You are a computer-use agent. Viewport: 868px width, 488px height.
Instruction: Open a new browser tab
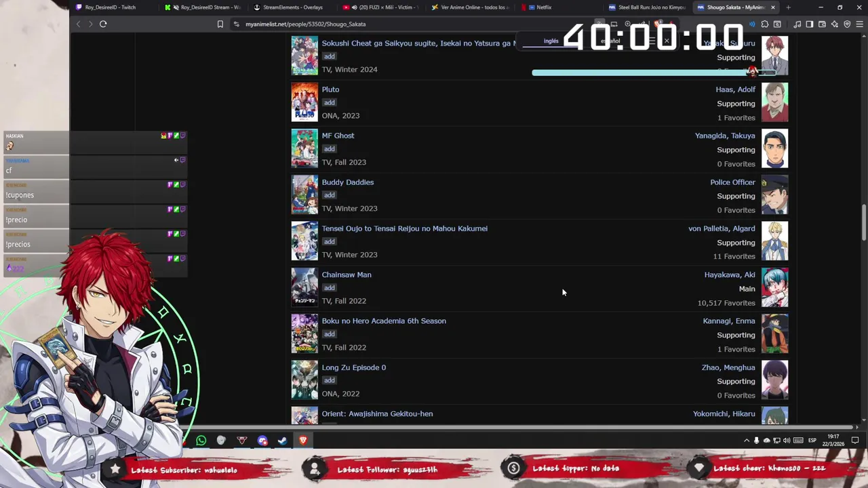[x=788, y=7]
